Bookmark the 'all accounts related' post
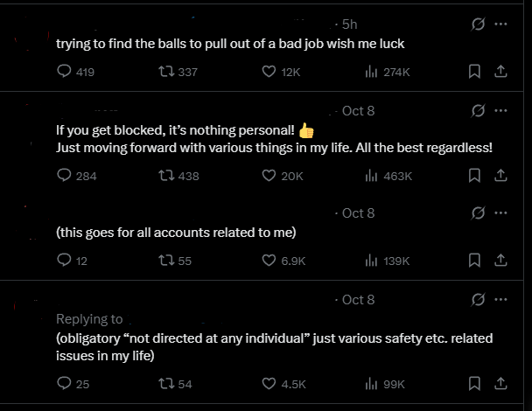Viewport: 532px width, 411px height. click(474, 261)
